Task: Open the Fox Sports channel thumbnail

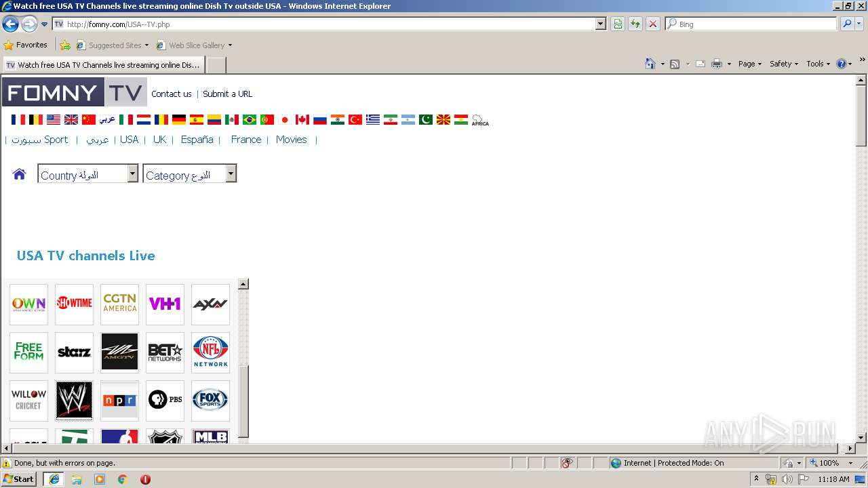Action: point(210,401)
